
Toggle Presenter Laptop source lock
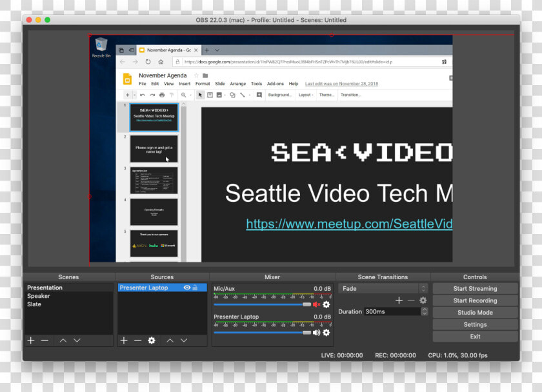point(196,288)
